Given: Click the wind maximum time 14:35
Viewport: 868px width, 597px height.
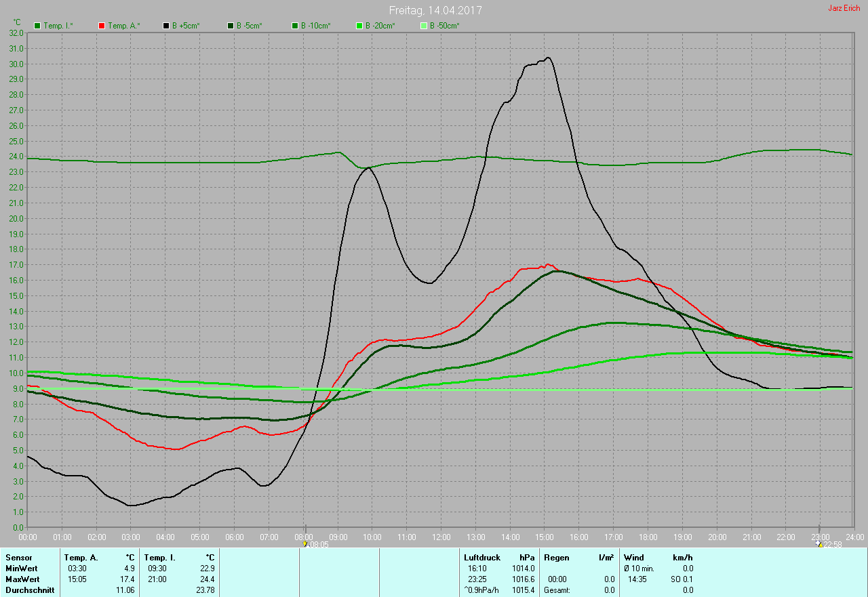Looking at the screenshot, I should pyautogui.click(x=637, y=579).
